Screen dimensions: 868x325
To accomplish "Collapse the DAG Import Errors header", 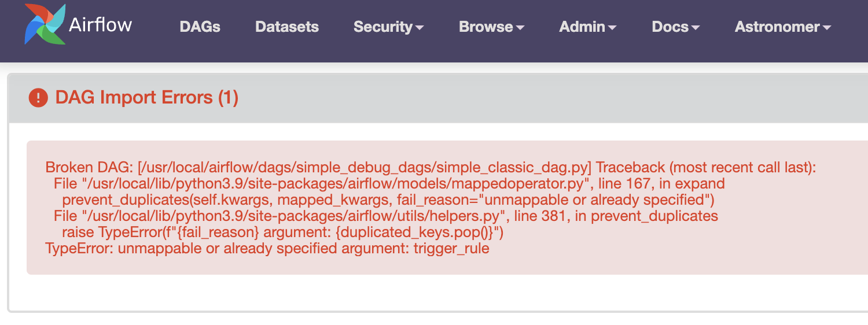I will click(146, 98).
